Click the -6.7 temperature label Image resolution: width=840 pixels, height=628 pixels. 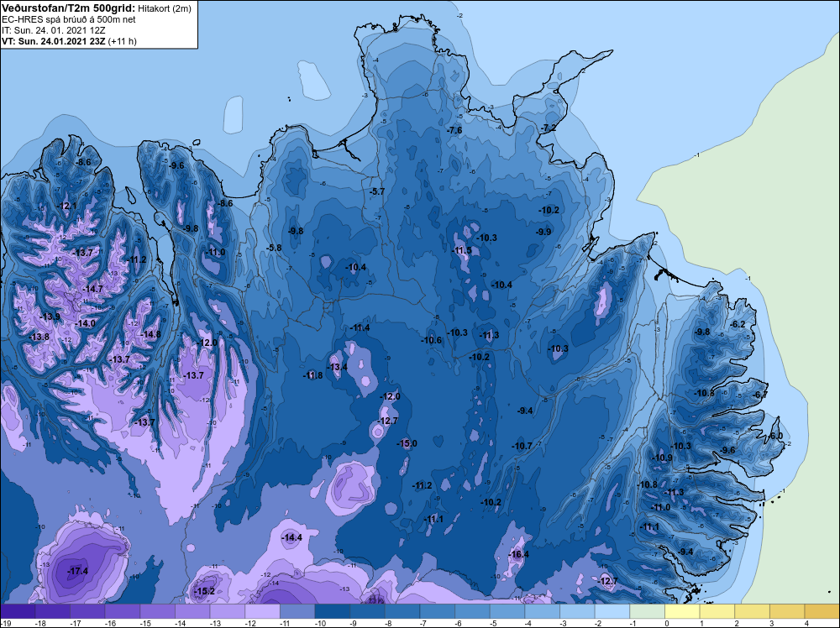[x=760, y=395]
